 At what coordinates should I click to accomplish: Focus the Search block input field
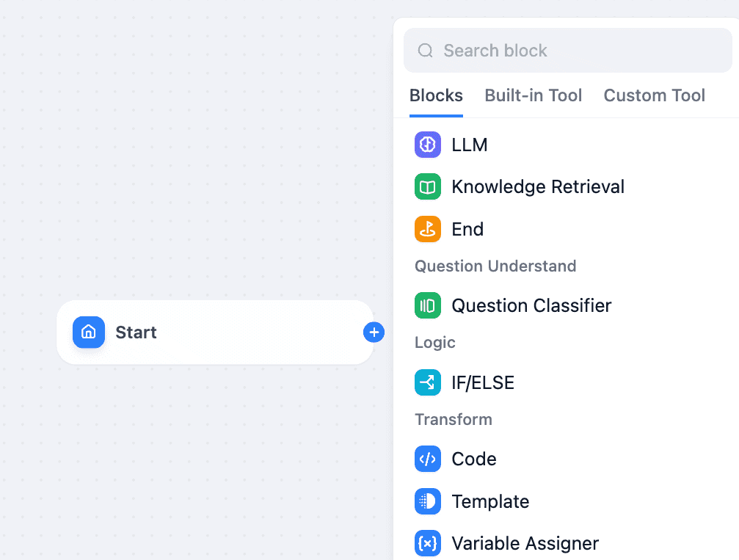(x=568, y=51)
